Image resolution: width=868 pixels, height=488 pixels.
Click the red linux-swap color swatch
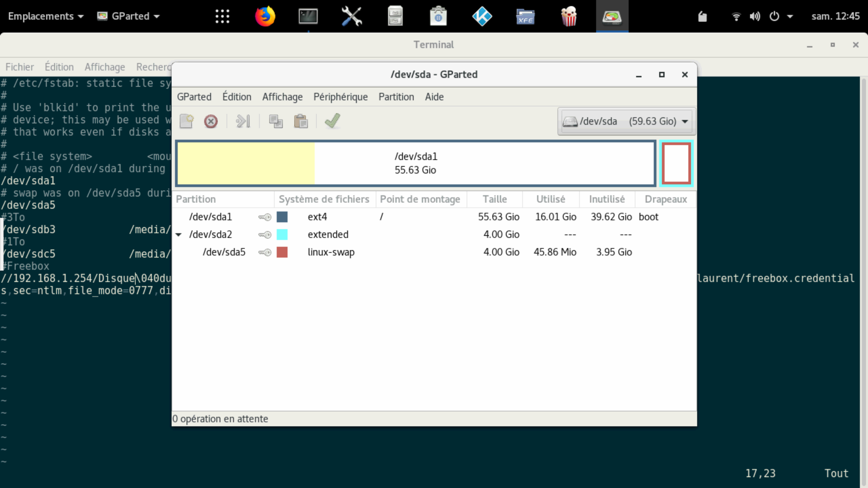[x=282, y=252]
